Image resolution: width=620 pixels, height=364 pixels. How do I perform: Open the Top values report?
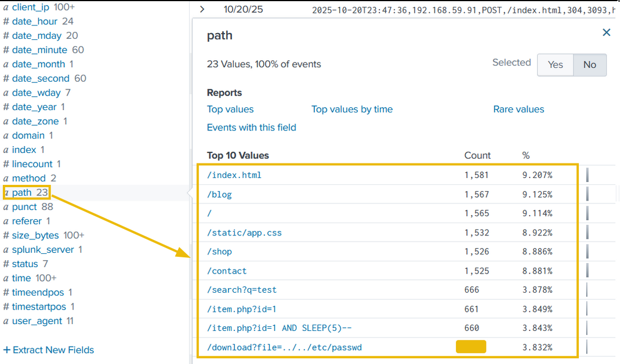pyautogui.click(x=230, y=109)
